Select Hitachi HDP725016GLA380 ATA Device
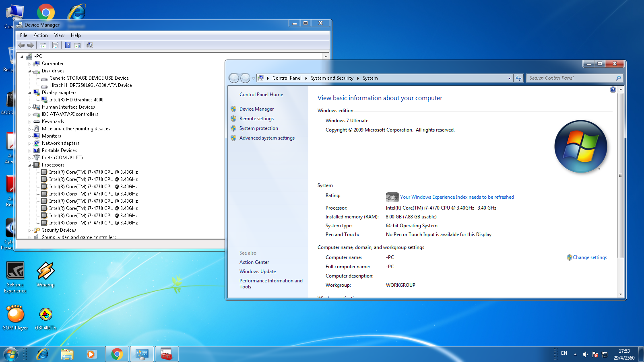The width and height of the screenshot is (644, 362). click(91, 85)
